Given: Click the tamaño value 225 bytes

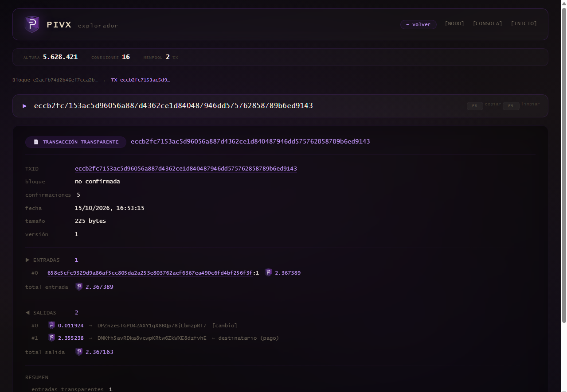Looking at the screenshot, I should click(90, 221).
